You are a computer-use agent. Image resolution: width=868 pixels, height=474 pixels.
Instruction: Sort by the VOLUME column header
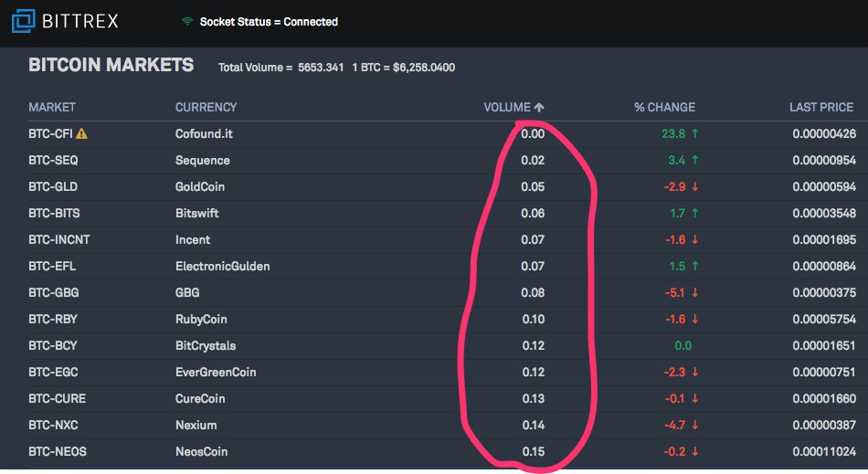pos(507,107)
